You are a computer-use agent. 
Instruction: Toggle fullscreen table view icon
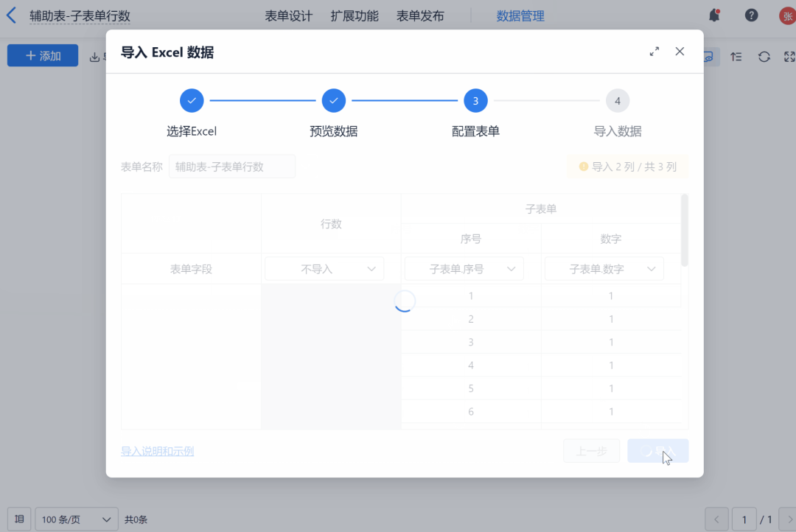(x=789, y=57)
